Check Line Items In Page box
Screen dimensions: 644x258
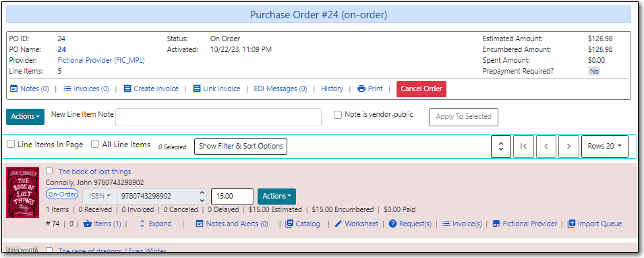pyautogui.click(x=11, y=145)
